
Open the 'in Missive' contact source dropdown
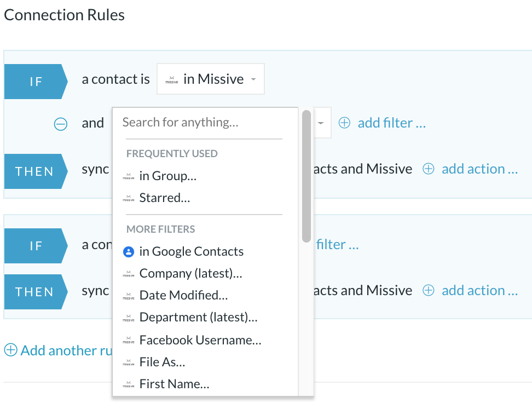coord(210,79)
